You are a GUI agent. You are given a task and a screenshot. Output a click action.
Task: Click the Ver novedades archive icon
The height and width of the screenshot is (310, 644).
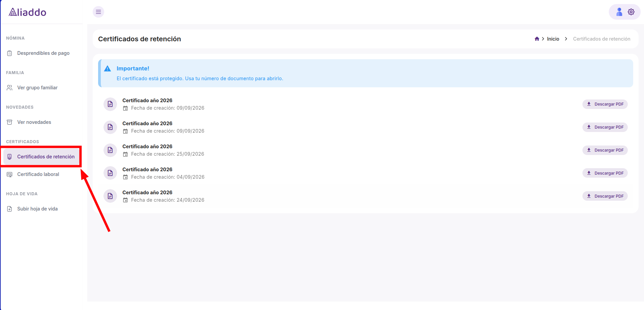(9, 122)
